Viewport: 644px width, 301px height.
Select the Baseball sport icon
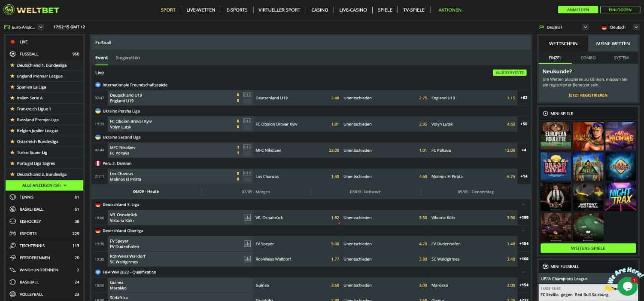(x=12, y=282)
